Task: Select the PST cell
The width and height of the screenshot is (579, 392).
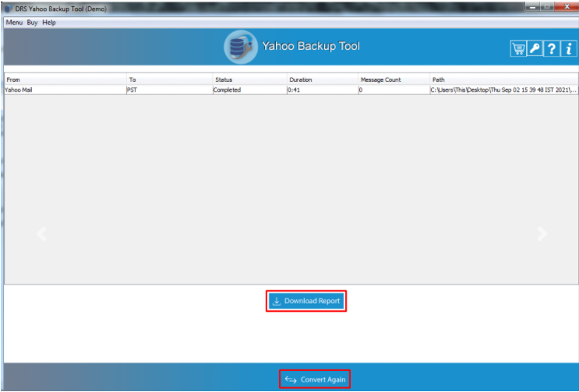Action: pyautogui.click(x=169, y=90)
